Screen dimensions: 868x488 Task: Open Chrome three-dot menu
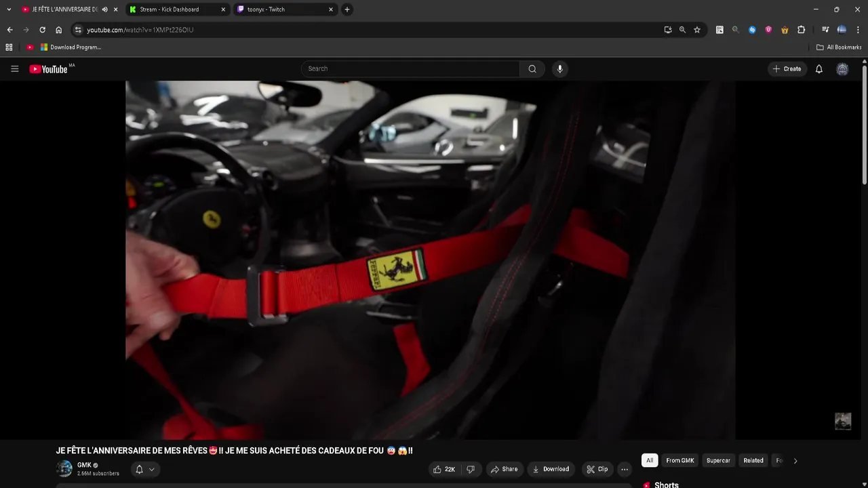(858, 30)
